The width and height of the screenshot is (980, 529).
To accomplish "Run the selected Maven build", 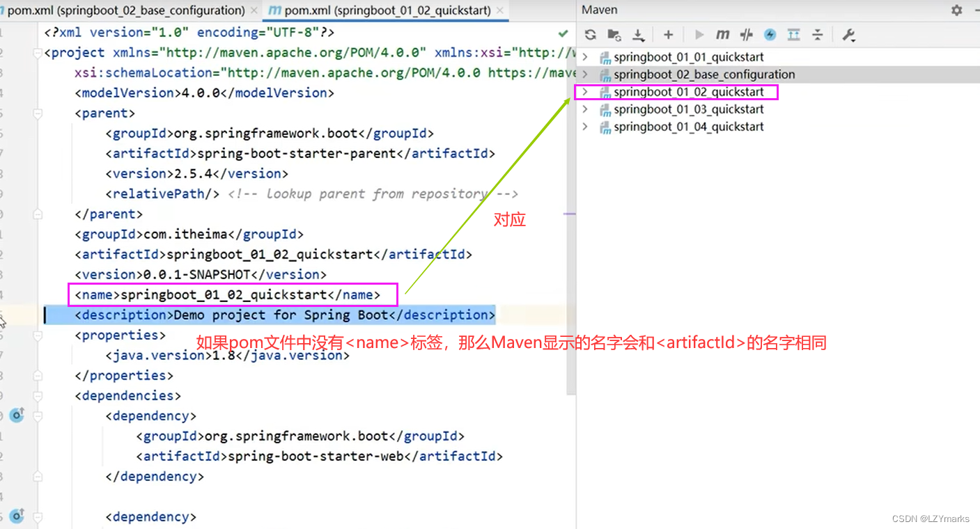I will [x=699, y=35].
